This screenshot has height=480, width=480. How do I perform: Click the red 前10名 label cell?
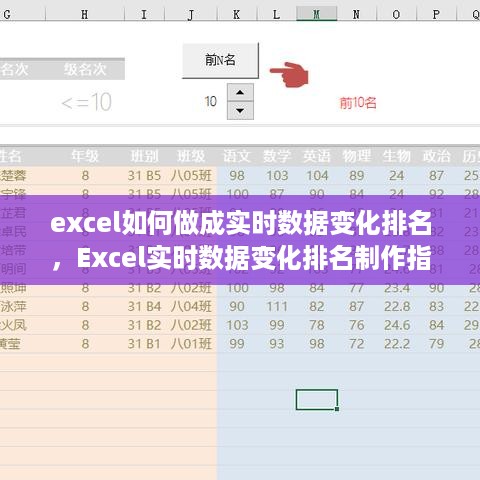click(358, 103)
